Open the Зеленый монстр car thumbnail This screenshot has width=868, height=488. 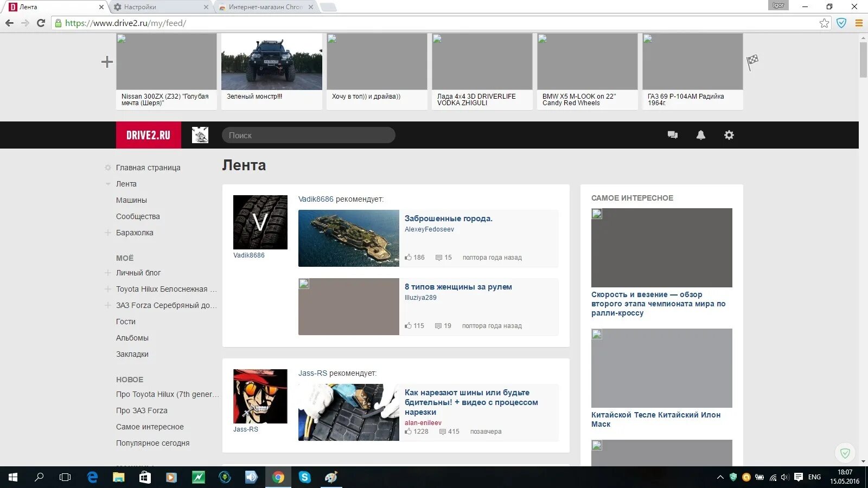(272, 62)
